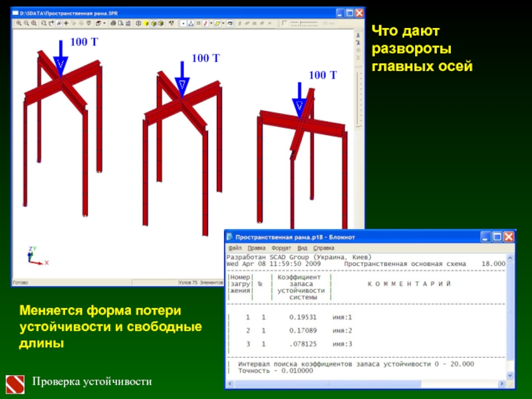Click the Notepad icon in its title bar
The image size is (532, 399).
(x=229, y=237)
